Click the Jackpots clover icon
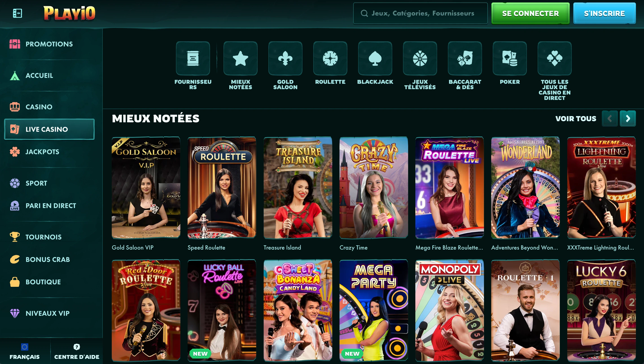Image resolution: width=644 pixels, height=364 pixels. (x=15, y=152)
